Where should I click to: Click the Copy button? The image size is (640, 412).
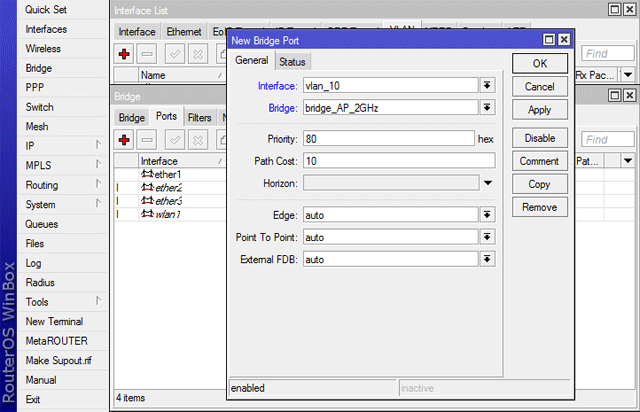540,184
